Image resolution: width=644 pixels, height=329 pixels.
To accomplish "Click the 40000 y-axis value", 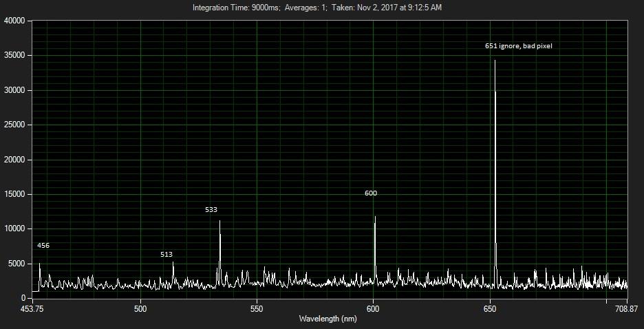I will click(14, 21).
